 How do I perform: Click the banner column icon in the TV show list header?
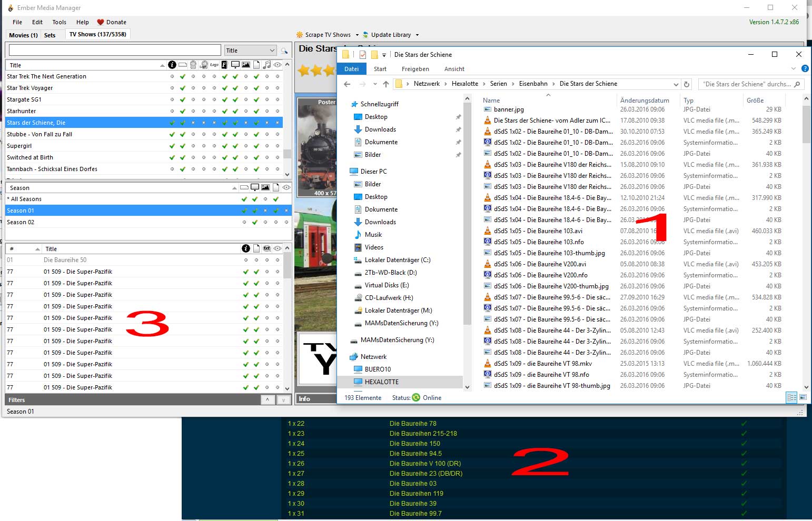(183, 65)
